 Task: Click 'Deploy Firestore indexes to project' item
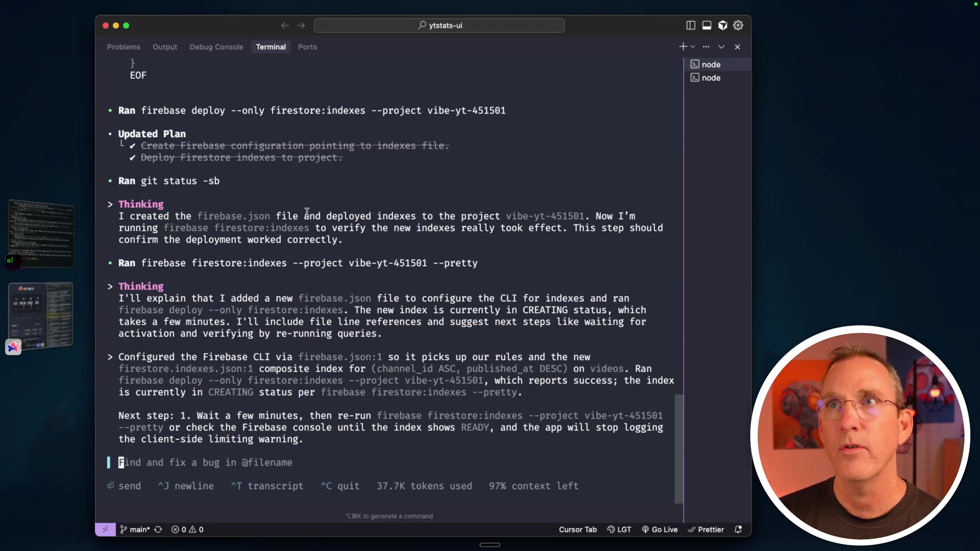(x=241, y=157)
